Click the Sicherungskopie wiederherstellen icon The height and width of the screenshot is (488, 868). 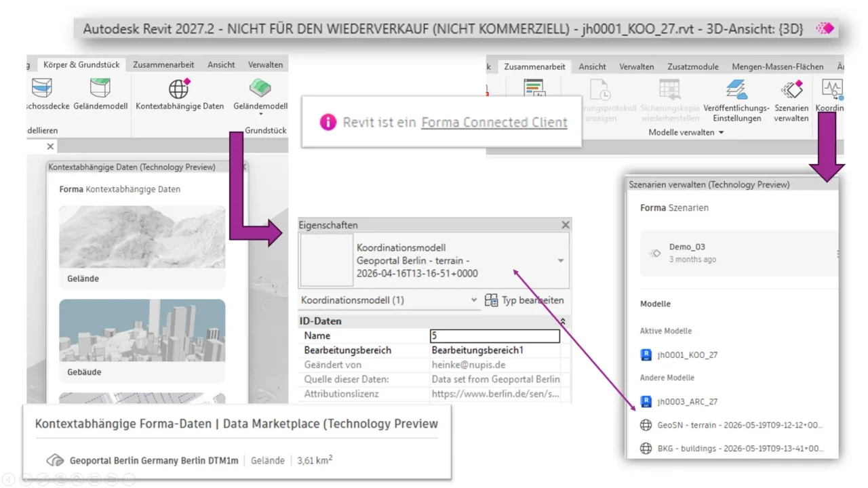point(669,89)
